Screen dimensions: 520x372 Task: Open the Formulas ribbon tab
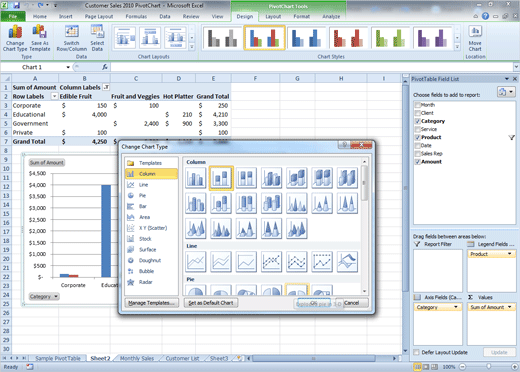pos(136,16)
